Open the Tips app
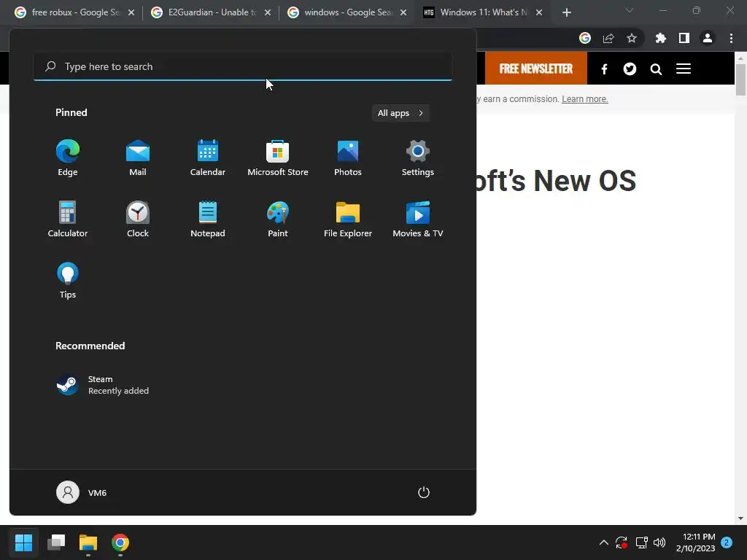Viewport: 747px width, 560px height. click(x=68, y=281)
